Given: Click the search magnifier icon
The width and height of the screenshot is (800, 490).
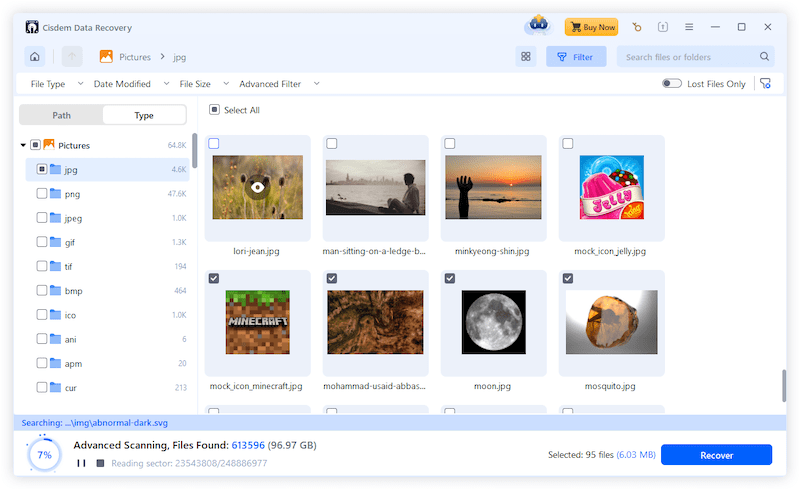Looking at the screenshot, I should (x=765, y=57).
